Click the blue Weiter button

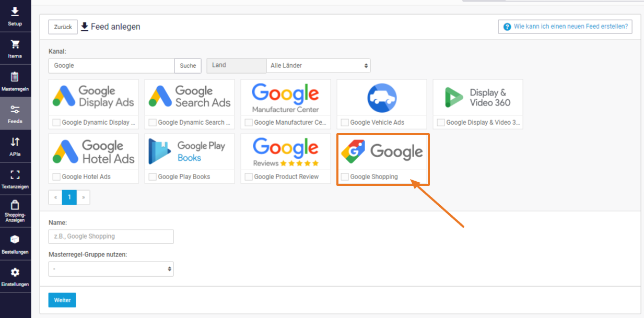(62, 300)
